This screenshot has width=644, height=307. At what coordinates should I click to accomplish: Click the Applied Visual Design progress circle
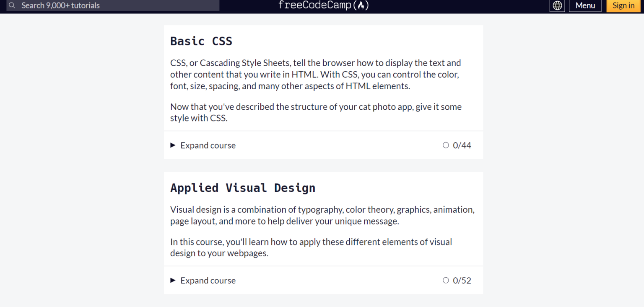446,281
